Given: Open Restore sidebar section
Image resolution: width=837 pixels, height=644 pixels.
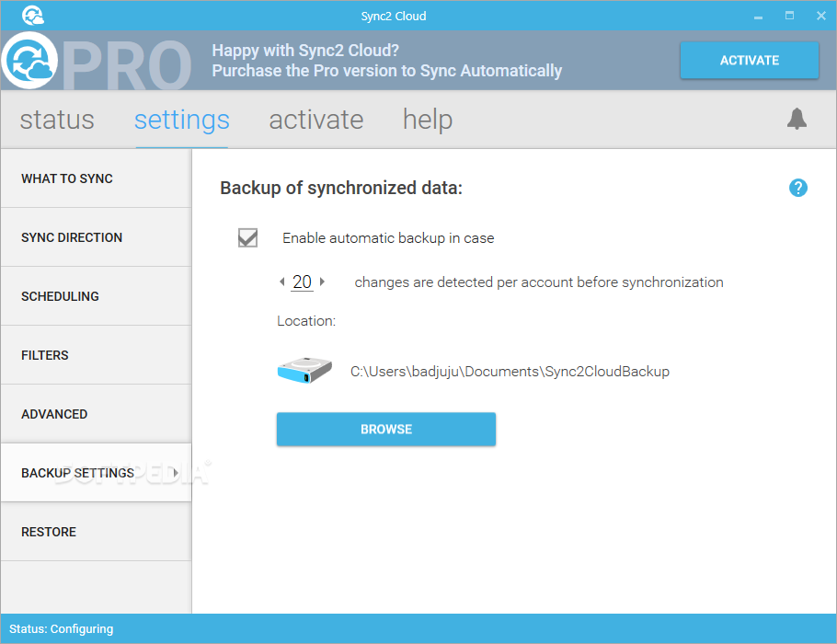Looking at the screenshot, I should (96, 532).
